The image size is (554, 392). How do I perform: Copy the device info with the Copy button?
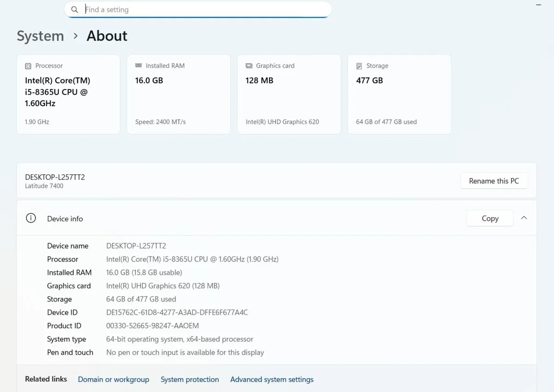tap(490, 218)
